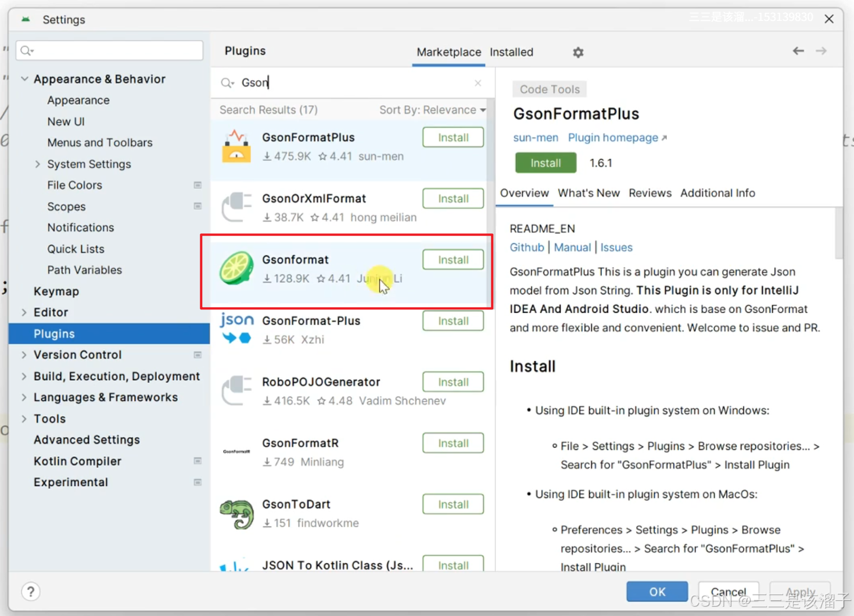Install Gsonformat plugin

pyautogui.click(x=453, y=260)
